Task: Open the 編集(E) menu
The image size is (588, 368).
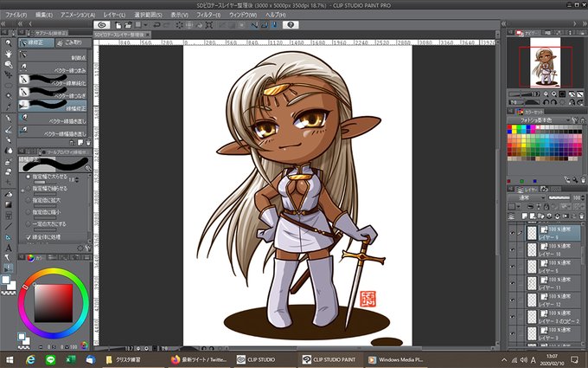Action: coord(44,15)
